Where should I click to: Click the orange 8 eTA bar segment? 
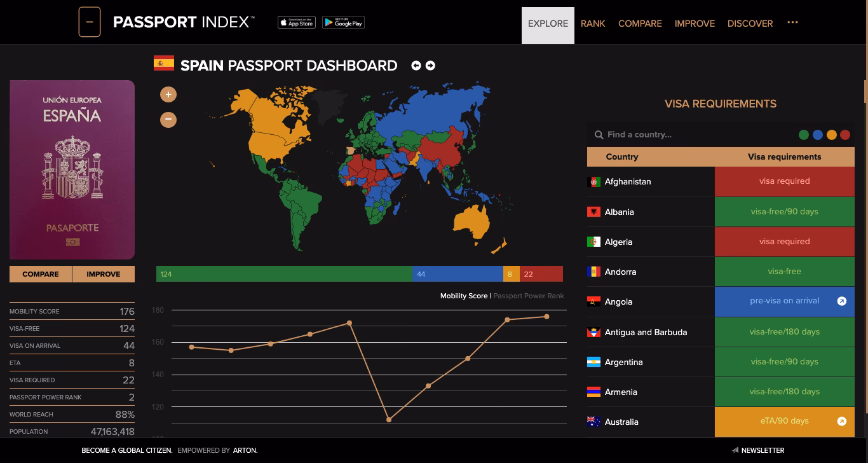512,274
